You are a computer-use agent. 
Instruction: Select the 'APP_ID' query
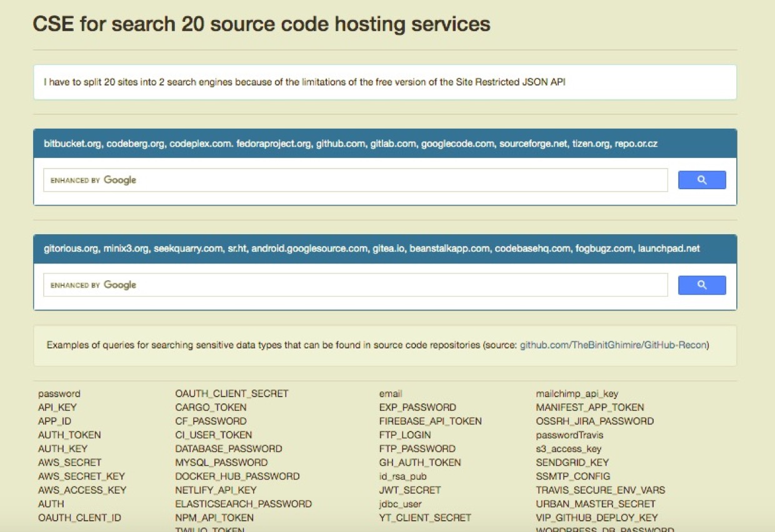click(55, 421)
